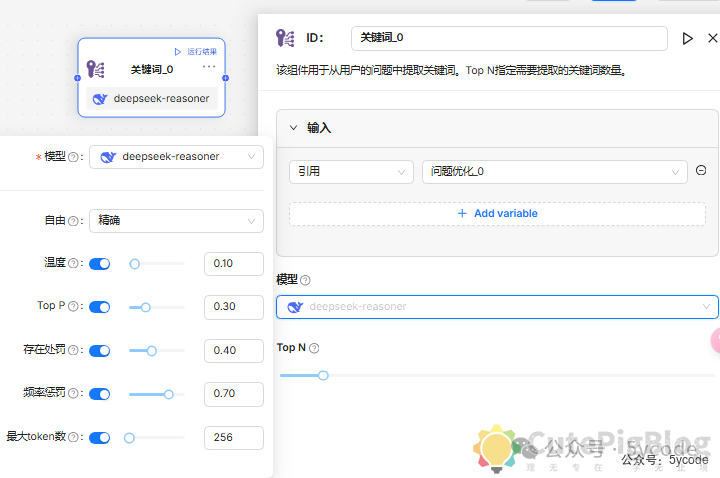Click the keyword component icon beside the ID label

point(285,38)
